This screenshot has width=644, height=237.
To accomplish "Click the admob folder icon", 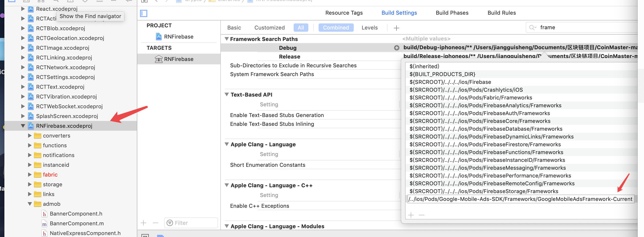I will (37, 204).
